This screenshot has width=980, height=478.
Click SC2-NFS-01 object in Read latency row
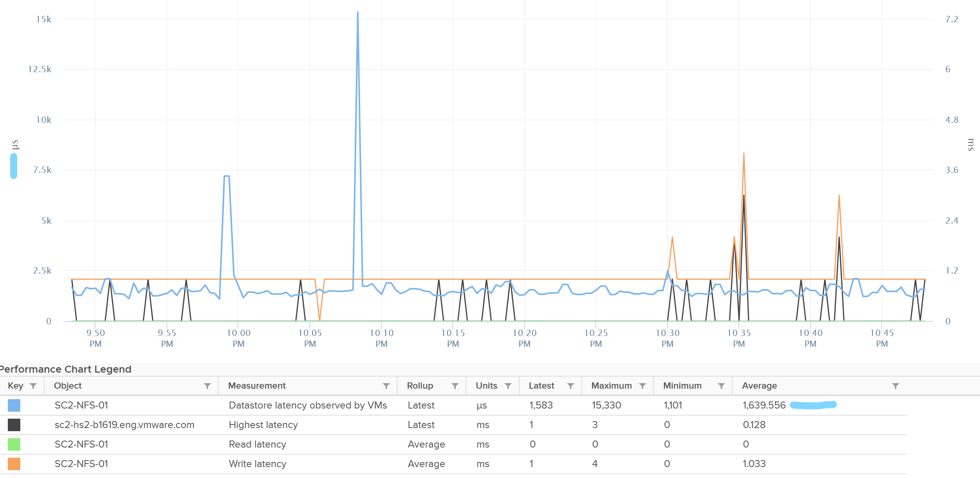click(81, 444)
